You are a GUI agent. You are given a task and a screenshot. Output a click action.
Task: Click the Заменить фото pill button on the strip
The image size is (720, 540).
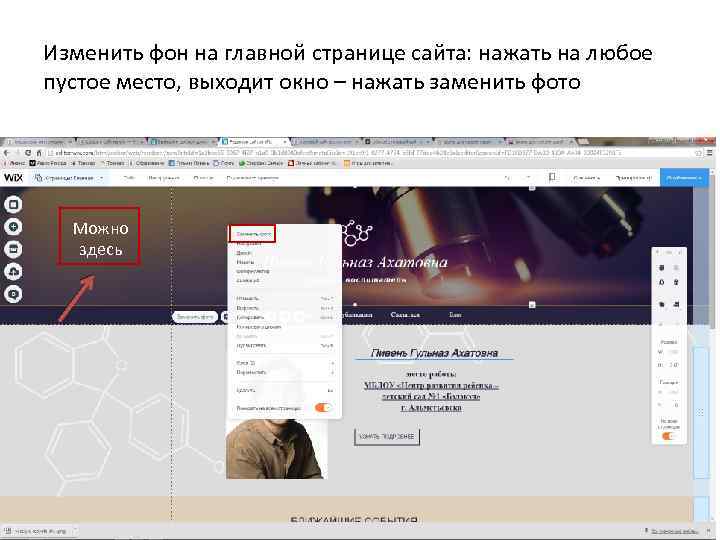click(195, 317)
